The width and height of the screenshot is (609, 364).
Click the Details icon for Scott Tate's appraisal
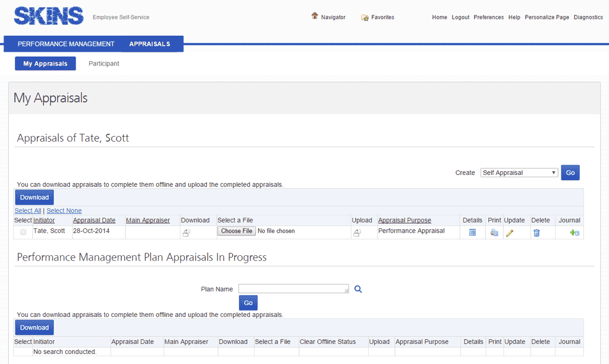[472, 233]
